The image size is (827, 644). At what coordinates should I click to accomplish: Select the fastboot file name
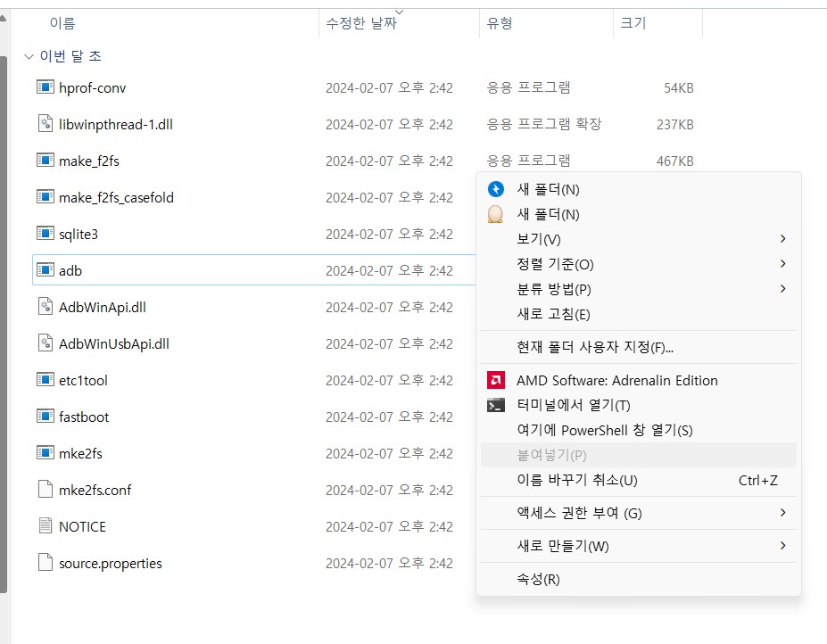[x=84, y=417]
